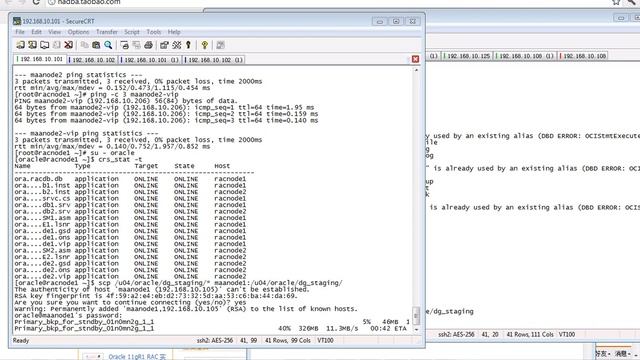640x360 pixels.
Task: Open the Help menu
Action: 174,32
